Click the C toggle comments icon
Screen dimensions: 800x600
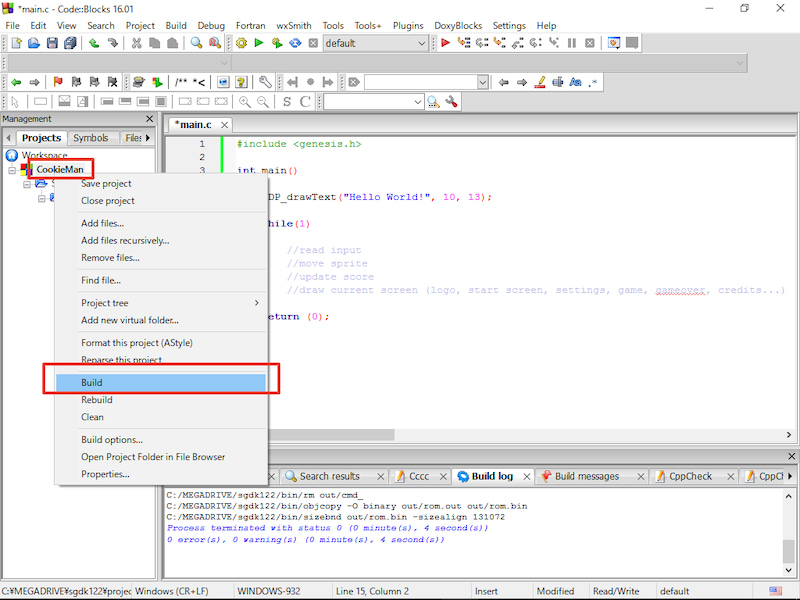[x=305, y=102]
